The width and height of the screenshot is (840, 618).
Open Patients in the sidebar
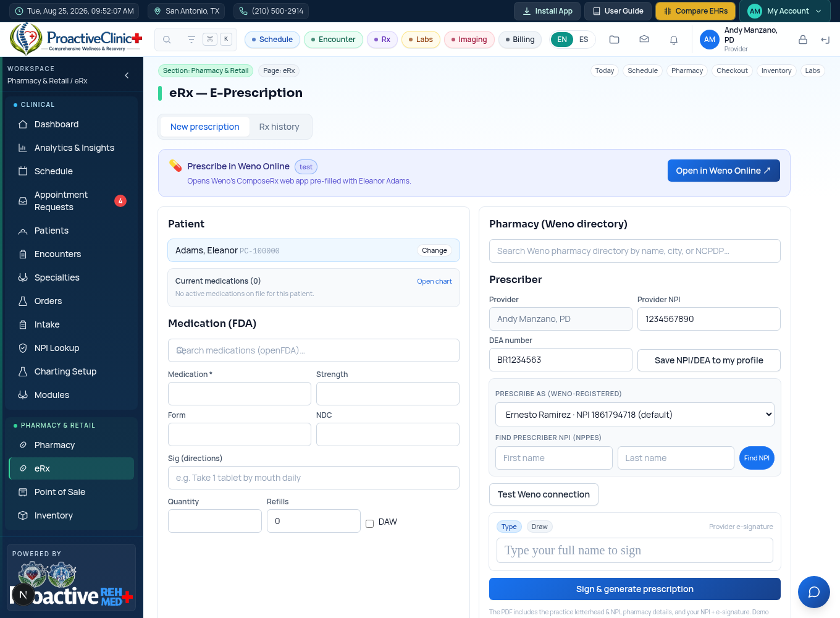[72, 231]
